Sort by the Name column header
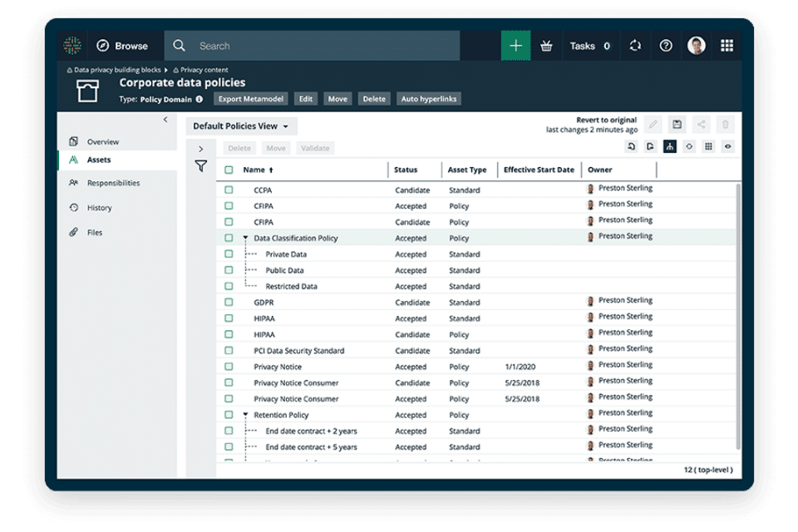Image resolution: width=798 pixels, height=532 pixels. [x=258, y=170]
